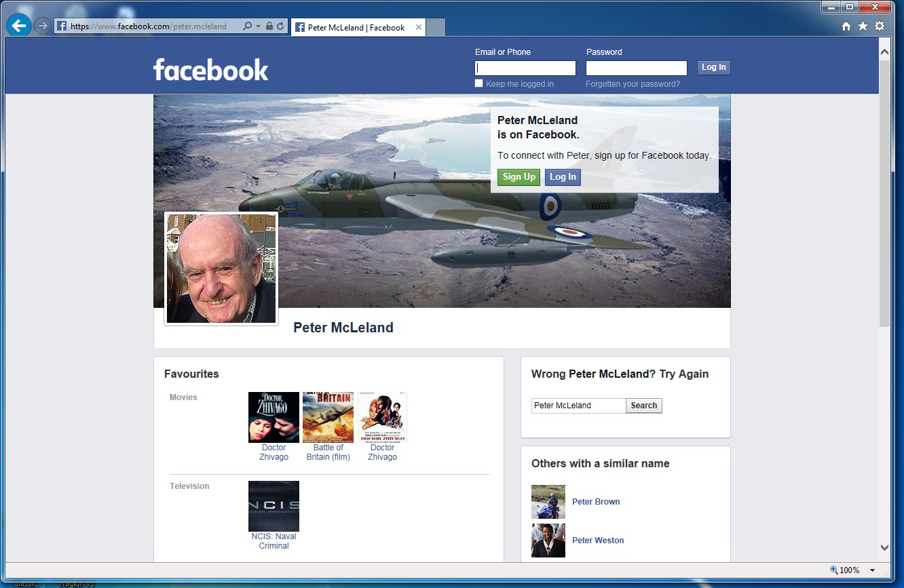The width and height of the screenshot is (904, 588).
Task: Click the security lock icon in address bar
Action: click(269, 26)
